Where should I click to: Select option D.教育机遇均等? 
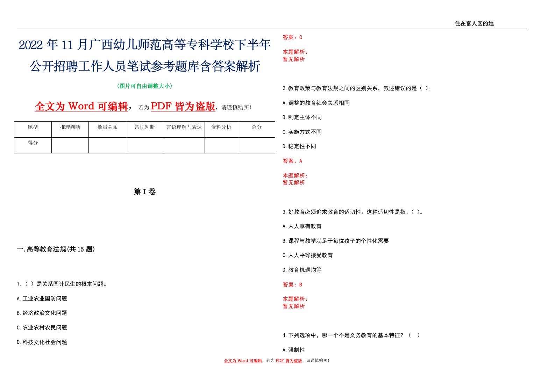pyautogui.click(x=302, y=270)
